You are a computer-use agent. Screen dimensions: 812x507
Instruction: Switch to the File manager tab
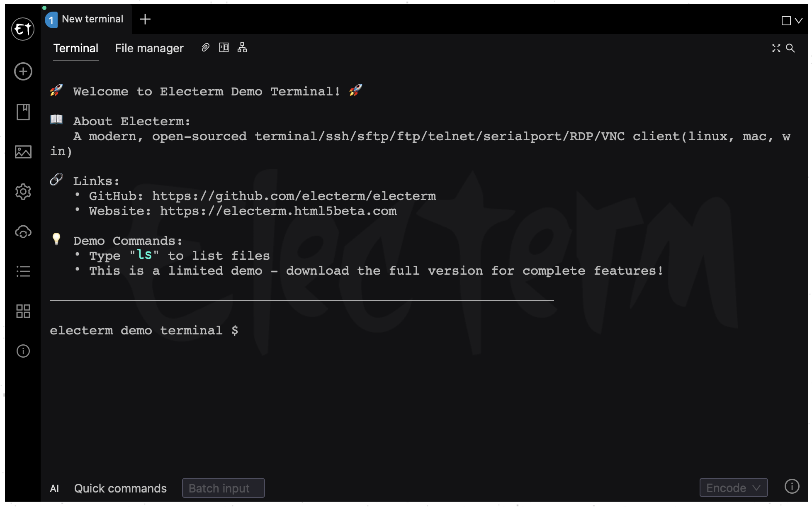click(x=149, y=49)
